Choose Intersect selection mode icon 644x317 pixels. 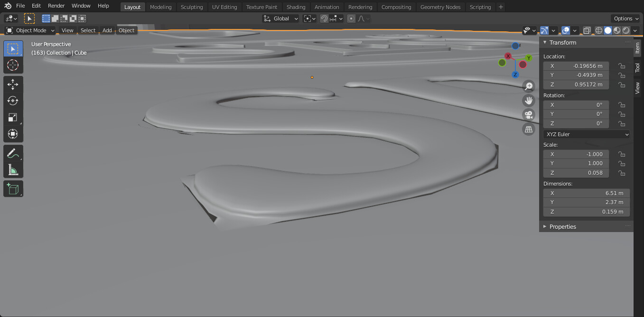point(82,19)
